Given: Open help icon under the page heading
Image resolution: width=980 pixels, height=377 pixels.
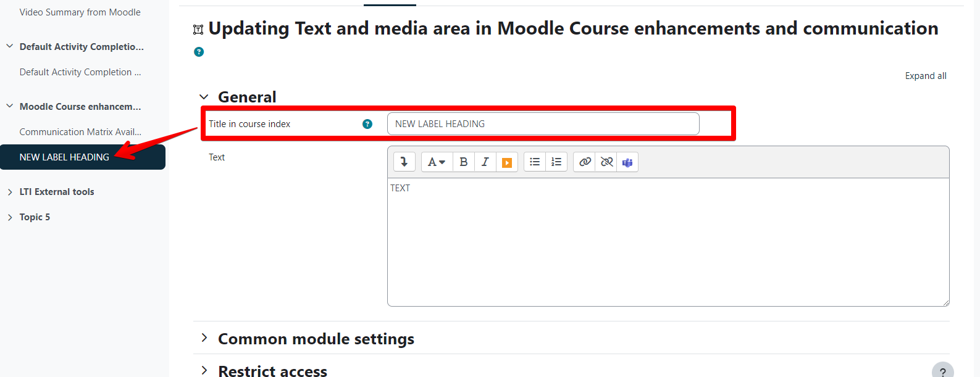Looking at the screenshot, I should (199, 52).
